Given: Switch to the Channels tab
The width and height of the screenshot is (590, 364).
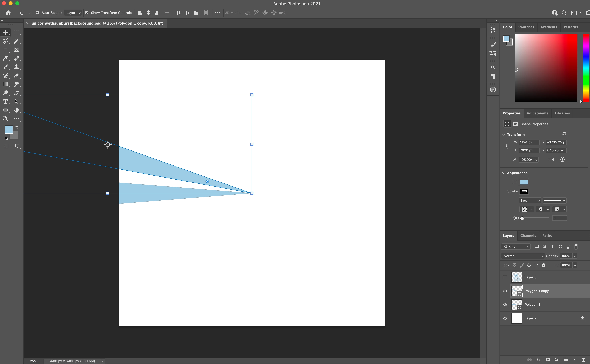Looking at the screenshot, I should tap(528, 236).
